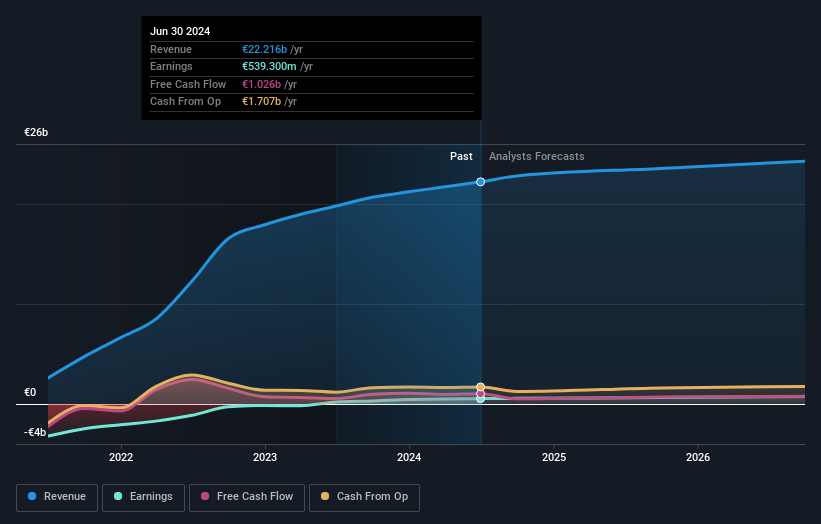Click the 'Cash From Op' tooltip label
821x524 pixels.
[x=185, y=102]
